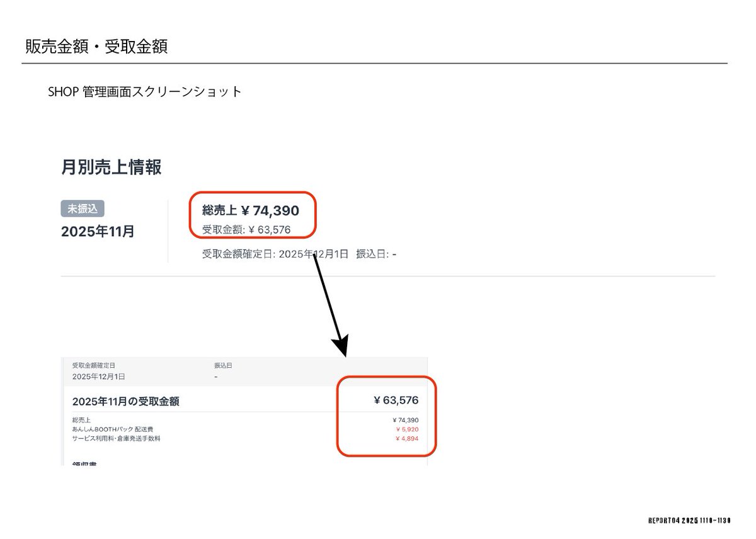
Task: Click the あんしんBOOTHパック 配送費 row label
Action: tap(113, 429)
